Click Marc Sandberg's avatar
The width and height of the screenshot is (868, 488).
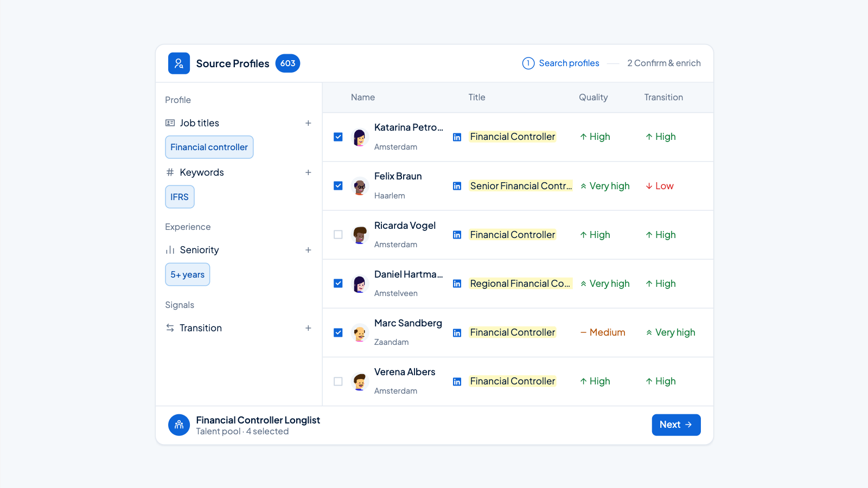[x=359, y=332]
